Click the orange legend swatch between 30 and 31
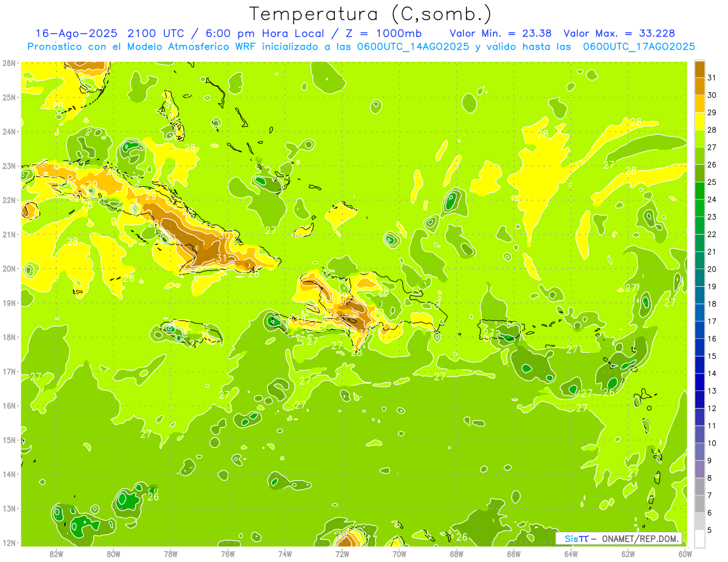Image resolution: width=728 pixels, height=562 pixels. coord(699,85)
